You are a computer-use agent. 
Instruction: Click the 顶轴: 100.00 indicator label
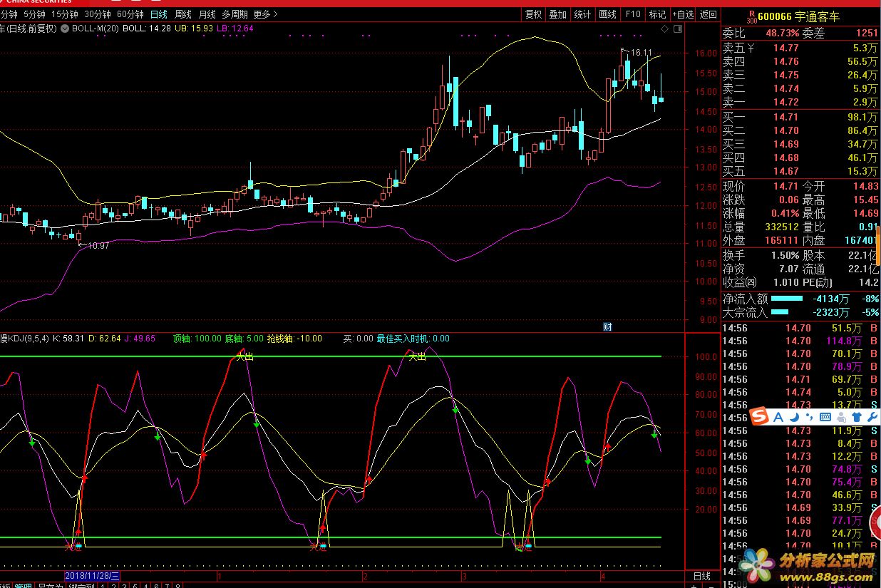(197, 339)
